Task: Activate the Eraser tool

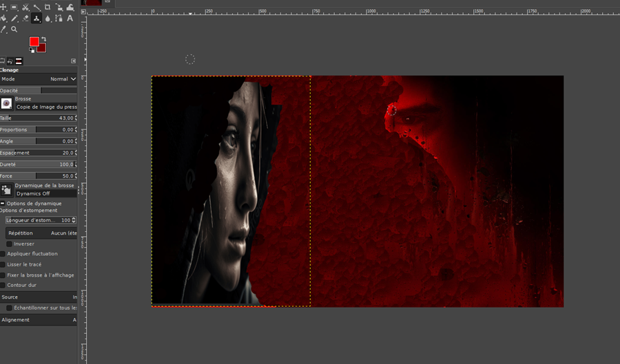Action: point(25,19)
